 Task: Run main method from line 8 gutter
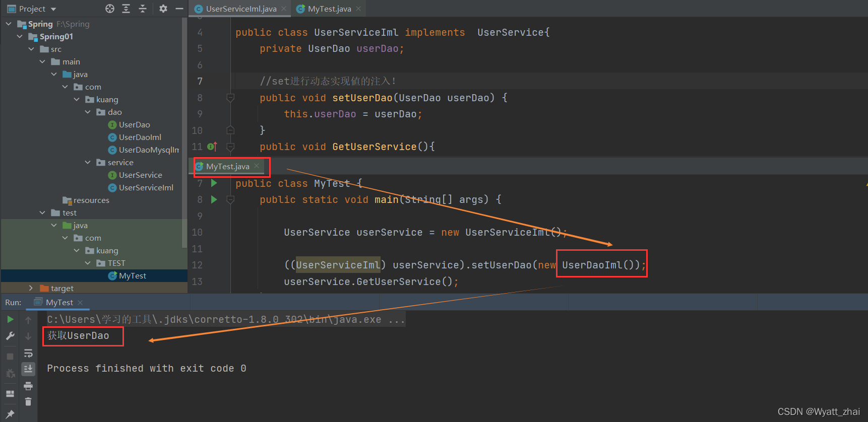point(214,199)
